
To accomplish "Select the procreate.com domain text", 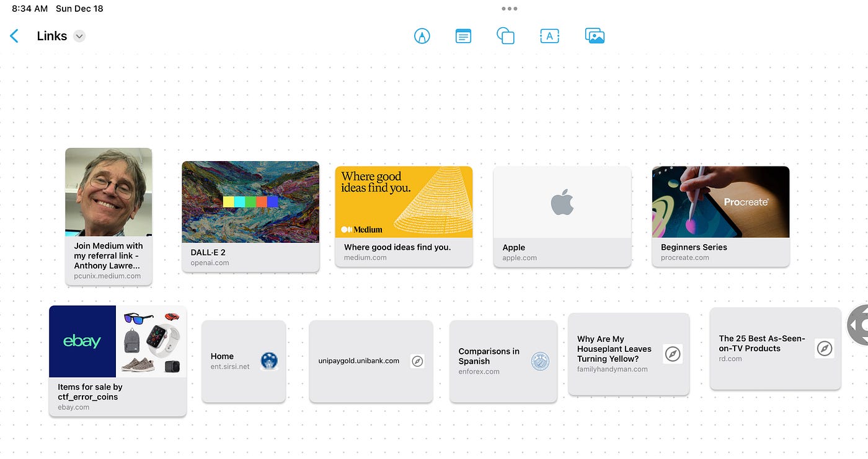I will click(685, 258).
